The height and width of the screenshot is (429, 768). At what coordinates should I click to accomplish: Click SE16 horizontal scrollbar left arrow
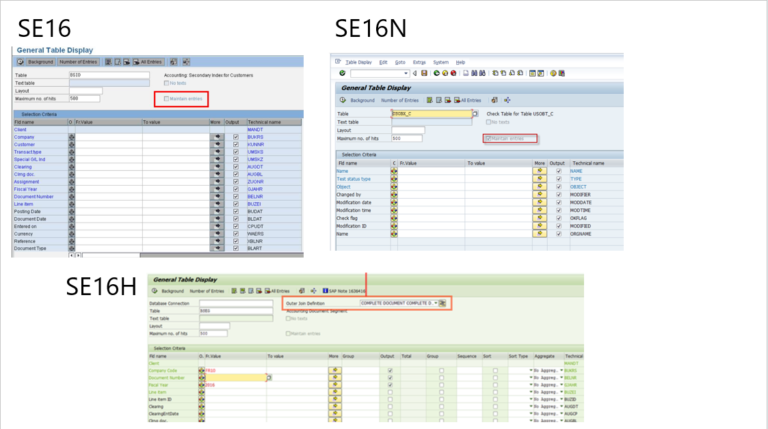(72, 255)
